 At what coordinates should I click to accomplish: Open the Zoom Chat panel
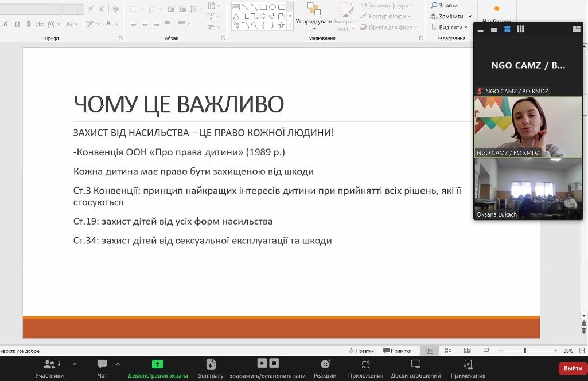pyautogui.click(x=102, y=367)
